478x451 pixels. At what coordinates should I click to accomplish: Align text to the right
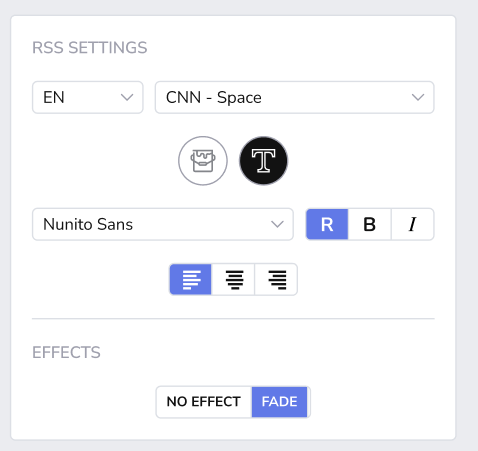tap(276, 279)
